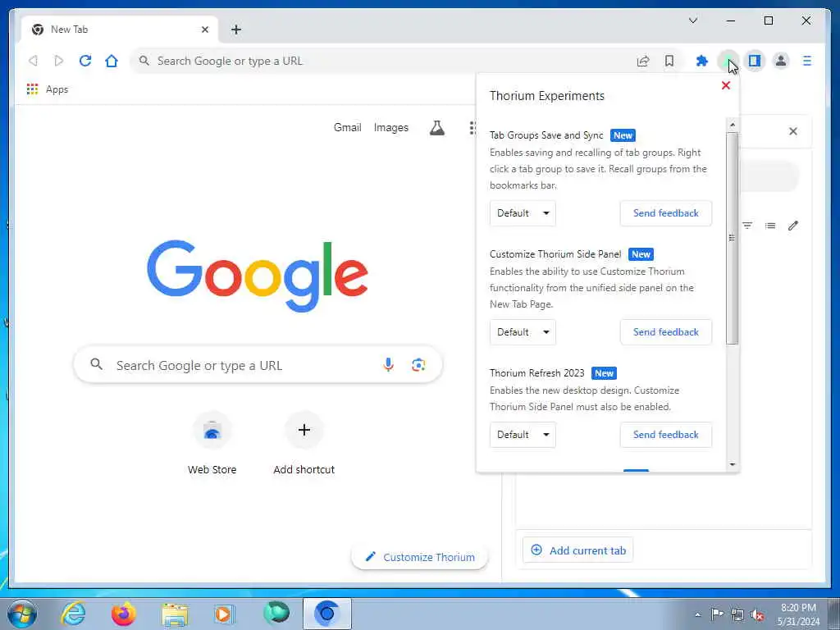
Task: Open the Thorium Refresh 2023 Default dropdown
Action: [523, 435]
